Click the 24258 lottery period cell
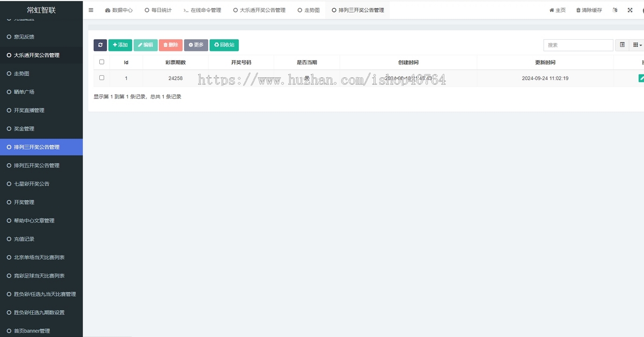 pos(175,78)
